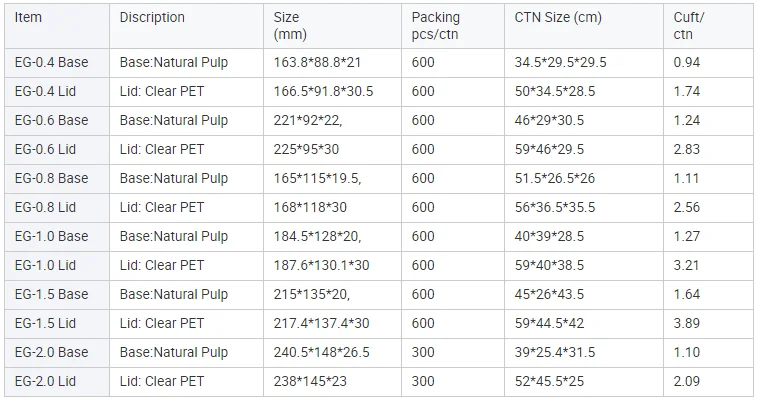759x401 pixels.
Task: Select CTN size 45*26*43.5 cell
Action: 550,294
